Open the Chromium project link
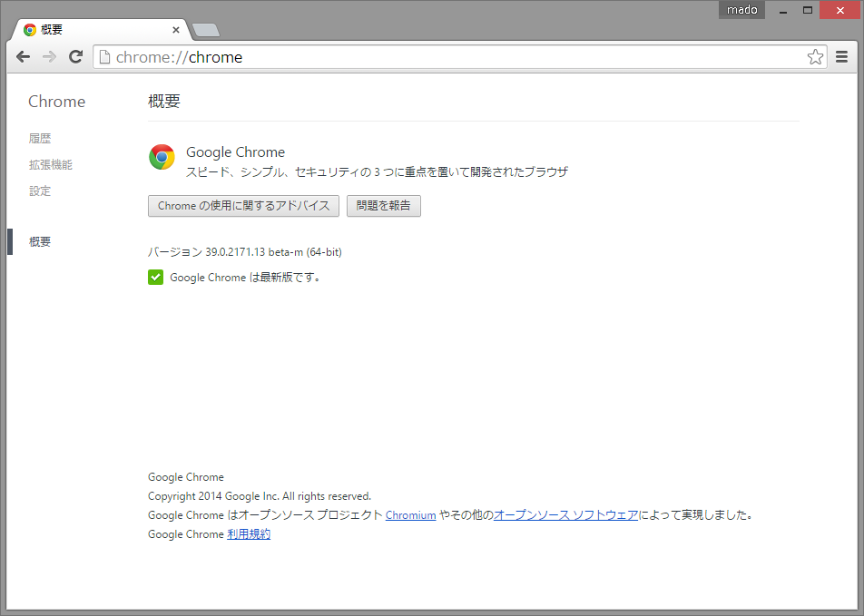Image resolution: width=864 pixels, height=616 pixels. click(410, 514)
